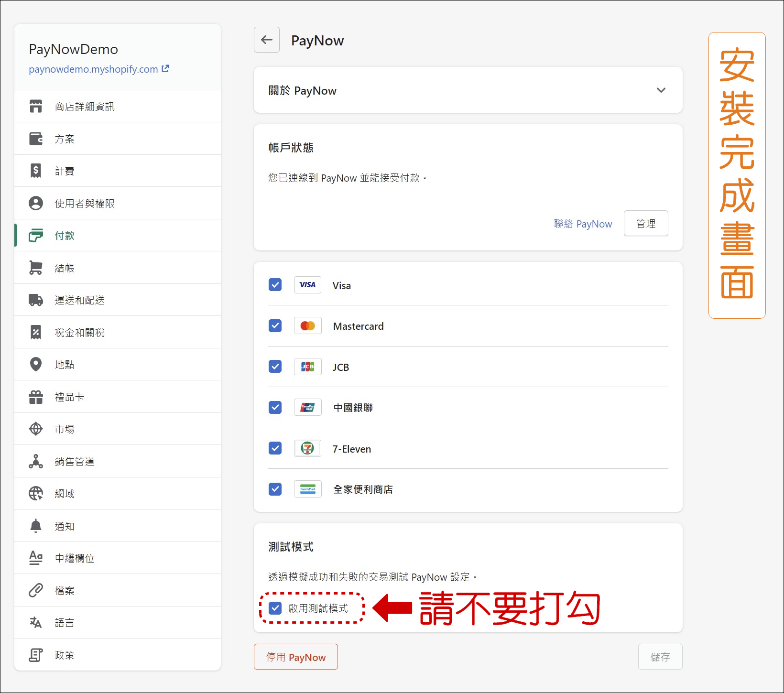This screenshot has height=693, width=784.
Task: Open 商店詳細資訊 in the sidebar
Action: (x=118, y=106)
